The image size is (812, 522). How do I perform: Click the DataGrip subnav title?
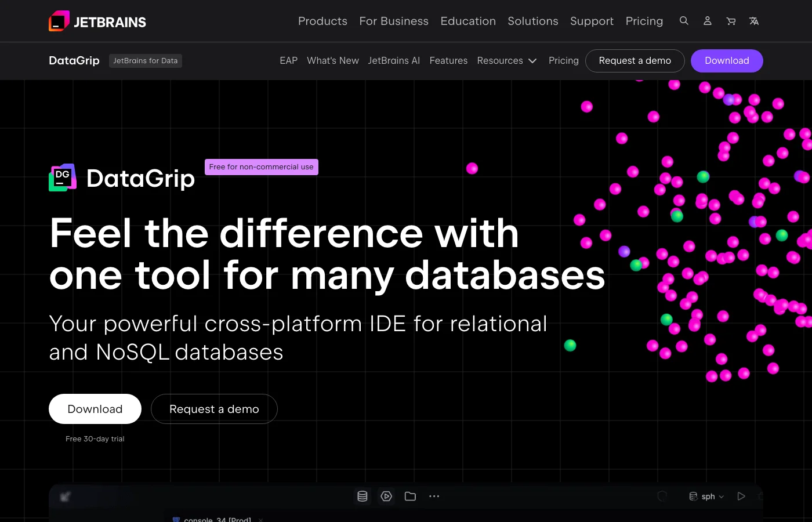[x=74, y=60]
